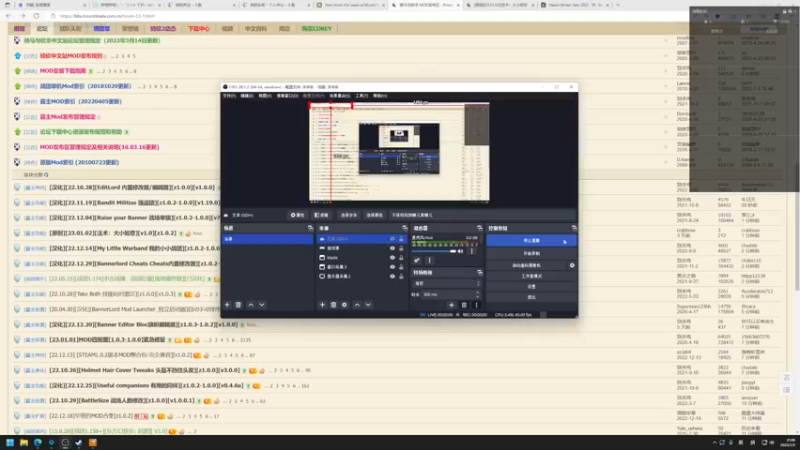Toggle lock on text (GDI+) source

click(401, 239)
